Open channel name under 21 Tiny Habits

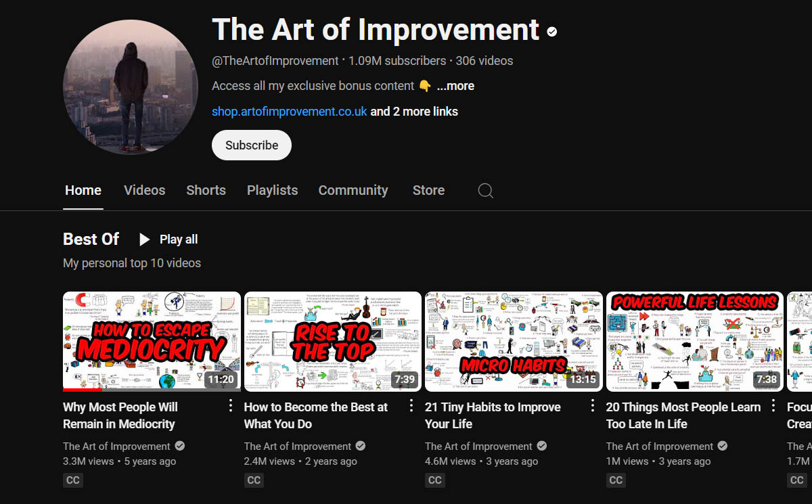point(478,446)
